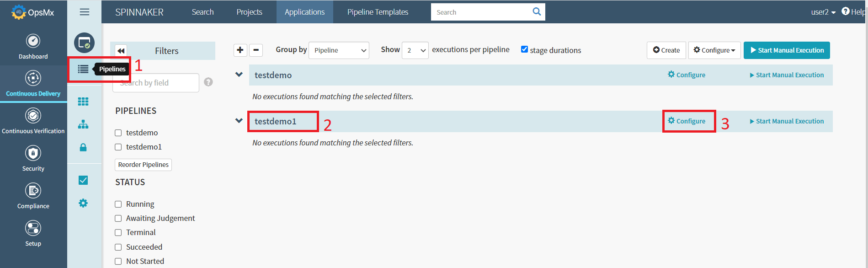Click the Reorder Pipelines button
This screenshot has height=268, width=868.
[x=143, y=165]
